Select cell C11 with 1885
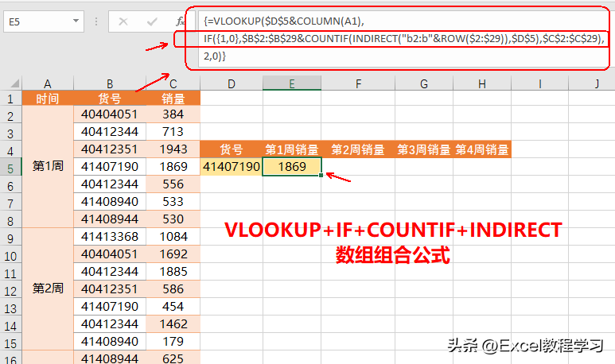Image resolution: width=615 pixels, height=364 pixels. pyautogui.click(x=173, y=272)
